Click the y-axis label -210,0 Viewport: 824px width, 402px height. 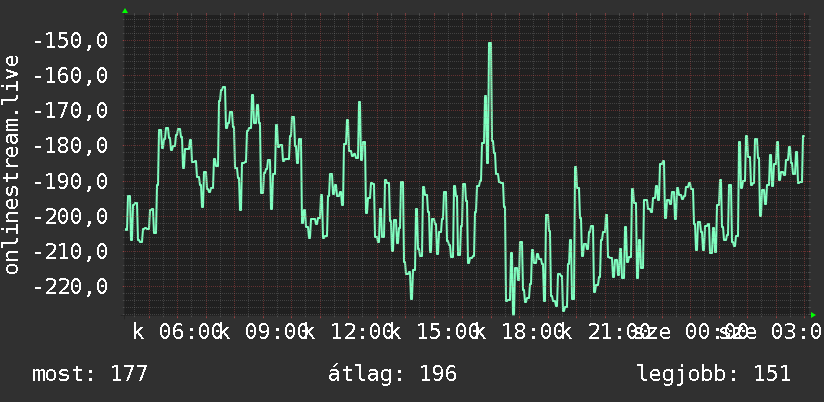[x=70, y=252]
